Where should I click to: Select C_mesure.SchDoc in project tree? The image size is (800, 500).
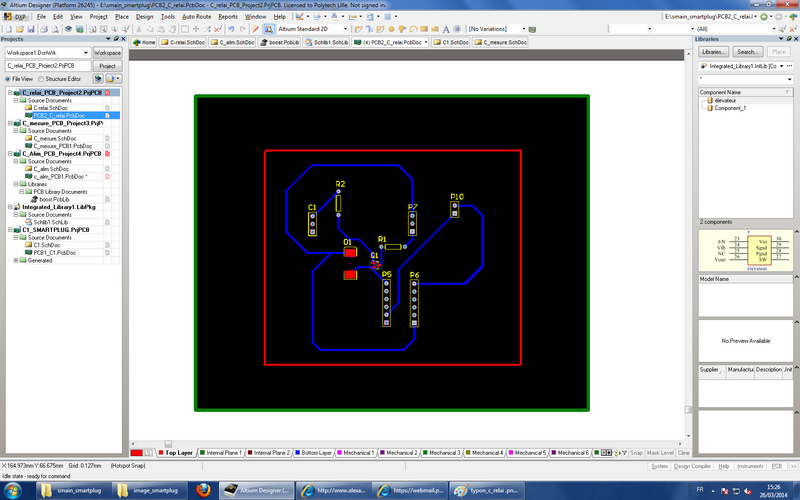[x=54, y=138]
